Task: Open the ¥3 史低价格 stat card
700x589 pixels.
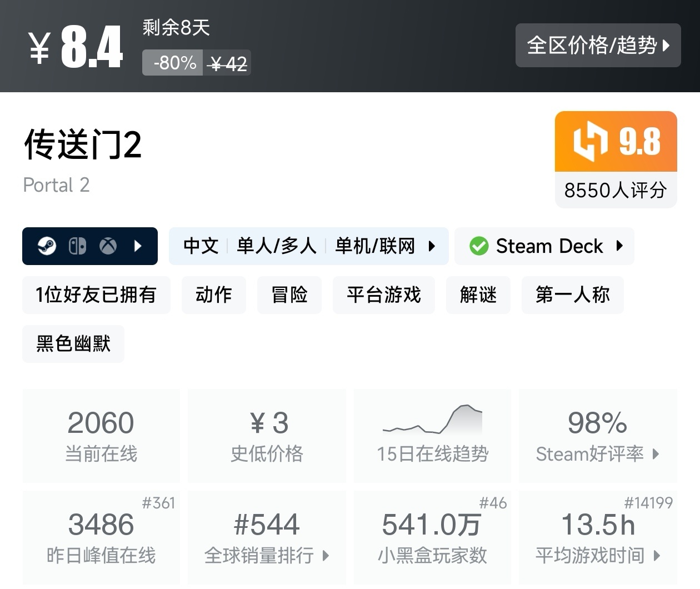Action: [x=267, y=436]
